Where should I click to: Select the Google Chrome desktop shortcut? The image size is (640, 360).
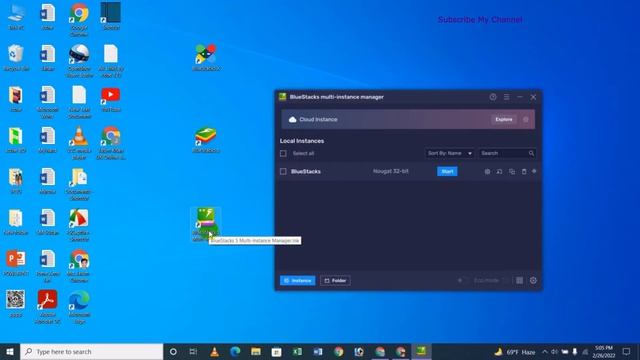click(x=79, y=19)
